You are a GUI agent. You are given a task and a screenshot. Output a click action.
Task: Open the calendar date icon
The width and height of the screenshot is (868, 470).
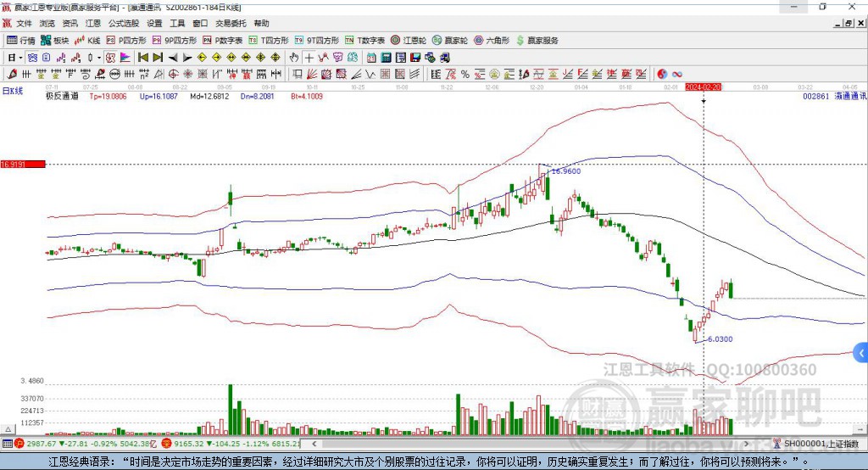point(371,58)
